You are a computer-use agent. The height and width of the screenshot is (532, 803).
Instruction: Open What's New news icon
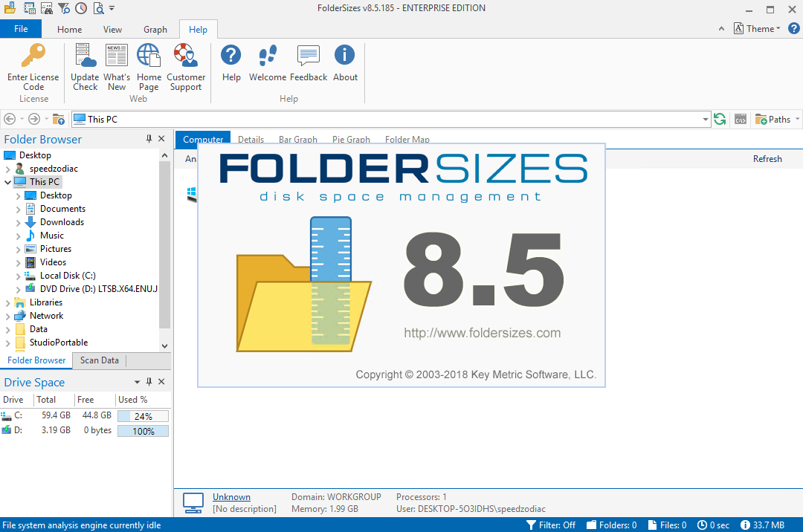(117, 55)
